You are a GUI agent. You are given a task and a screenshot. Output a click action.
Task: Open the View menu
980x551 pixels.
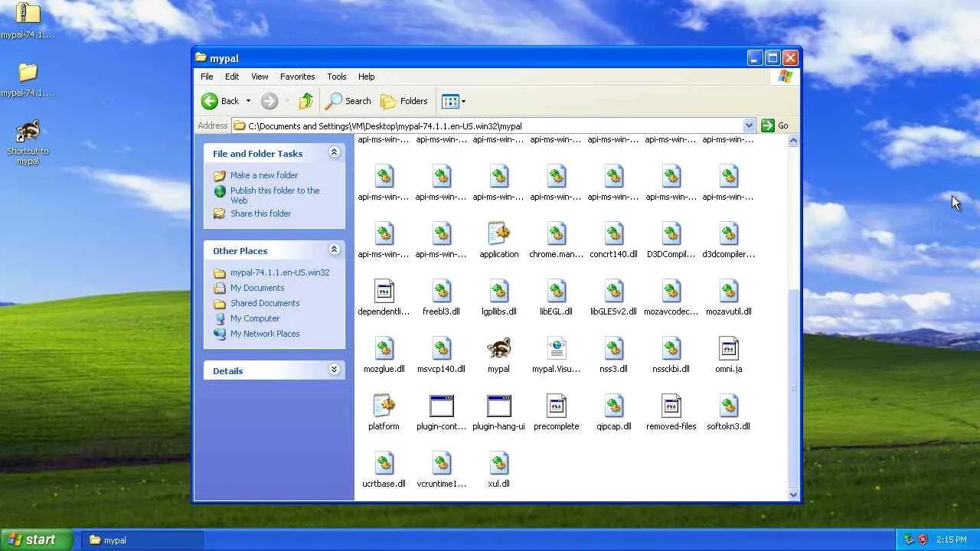[x=260, y=77]
